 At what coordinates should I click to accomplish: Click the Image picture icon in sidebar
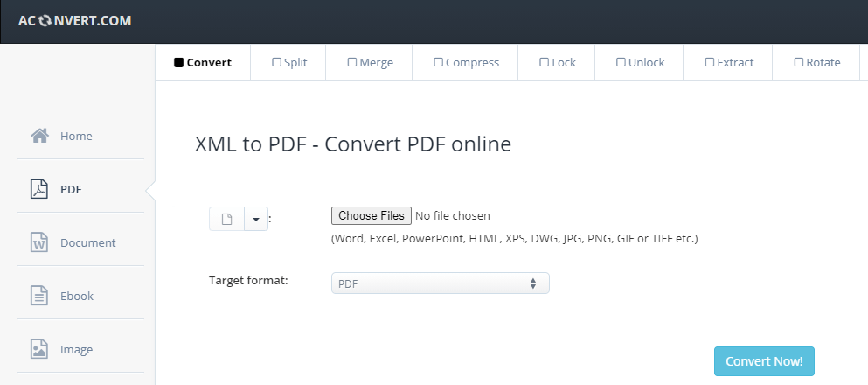[x=39, y=349]
